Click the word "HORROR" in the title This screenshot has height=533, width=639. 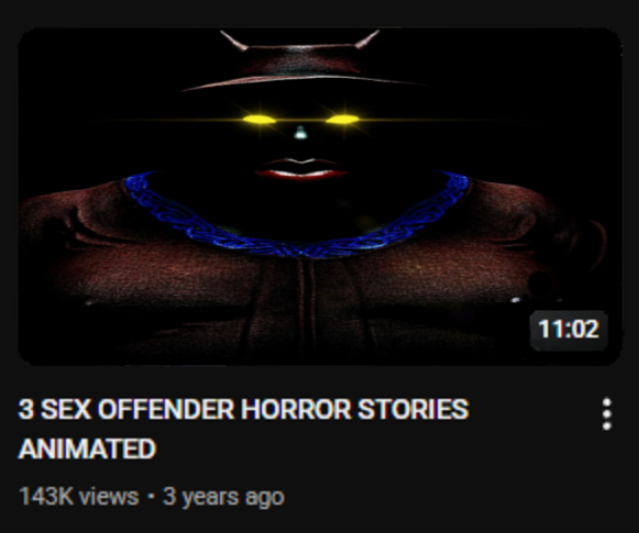[295, 409]
